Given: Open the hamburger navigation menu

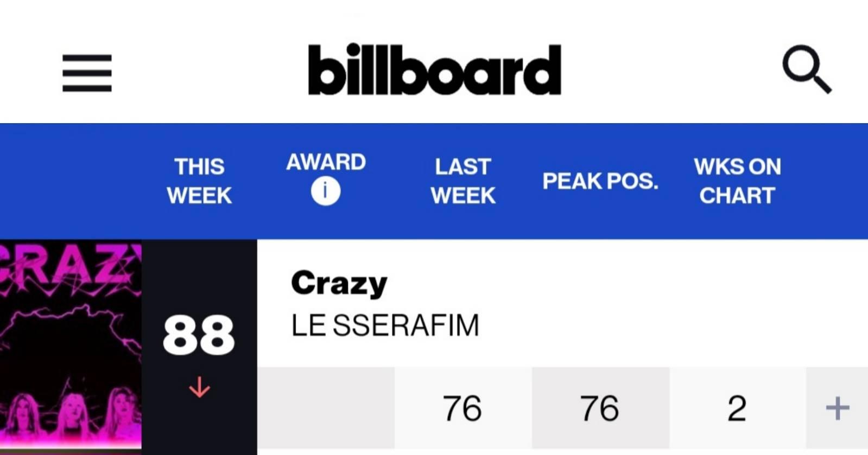Looking at the screenshot, I should (87, 73).
